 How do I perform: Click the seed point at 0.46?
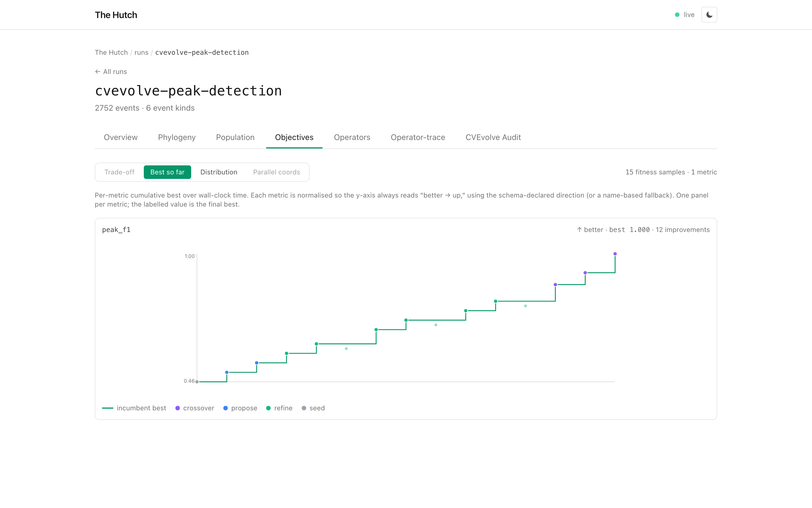click(x=197, y=382)
